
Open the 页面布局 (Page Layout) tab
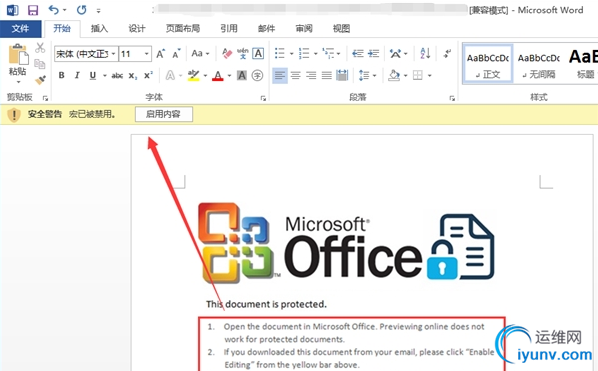pos(183,29)
